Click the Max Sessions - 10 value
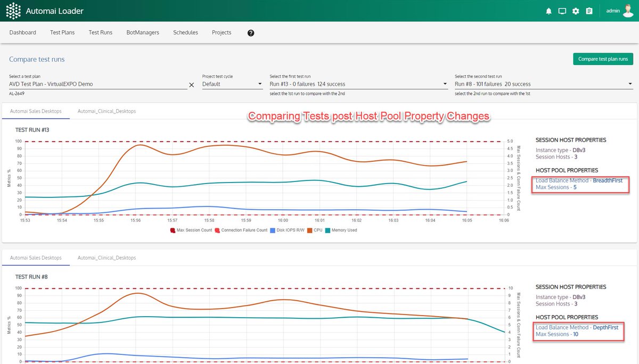This screenshot has height=364, width=639. tap(557, 334)
